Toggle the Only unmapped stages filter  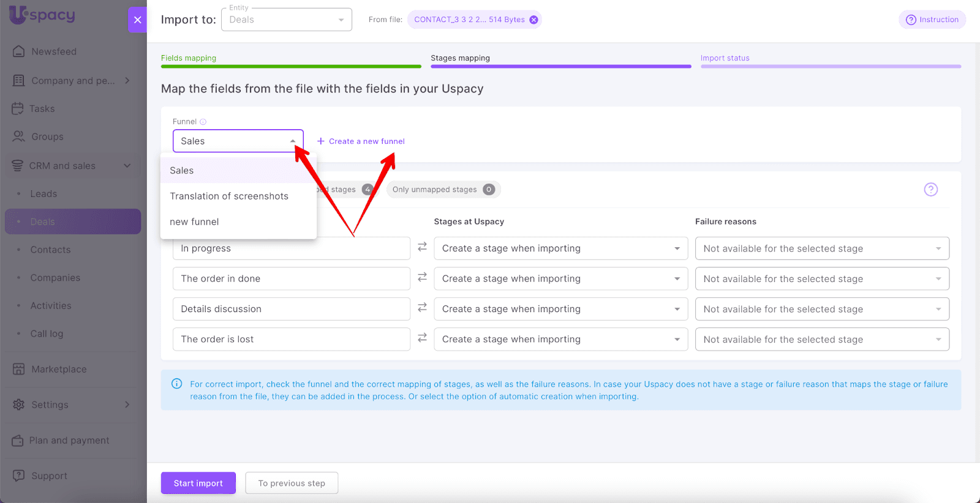(443, 190)
